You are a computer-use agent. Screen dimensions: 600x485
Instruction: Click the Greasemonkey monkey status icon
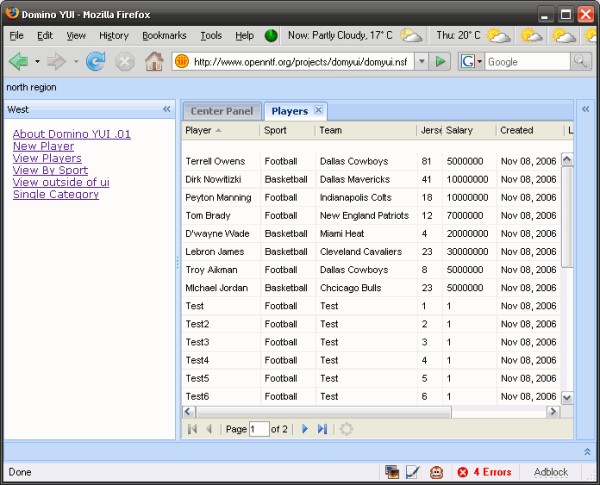point(436,472)
